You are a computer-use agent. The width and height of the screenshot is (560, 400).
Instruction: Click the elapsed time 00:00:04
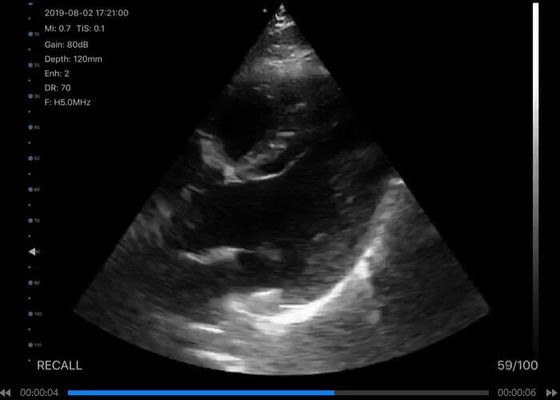(39, 393)
